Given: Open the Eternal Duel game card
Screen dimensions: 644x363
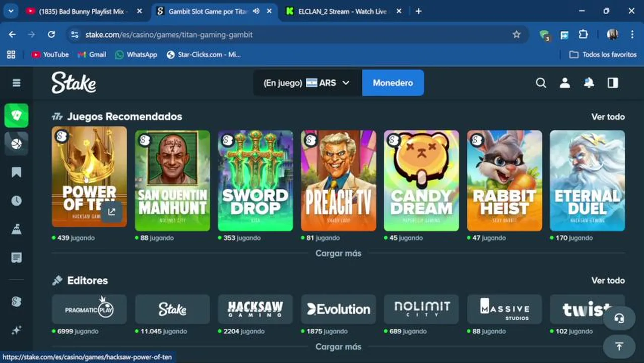Looking at the screenshot, I should pos(587,180).
